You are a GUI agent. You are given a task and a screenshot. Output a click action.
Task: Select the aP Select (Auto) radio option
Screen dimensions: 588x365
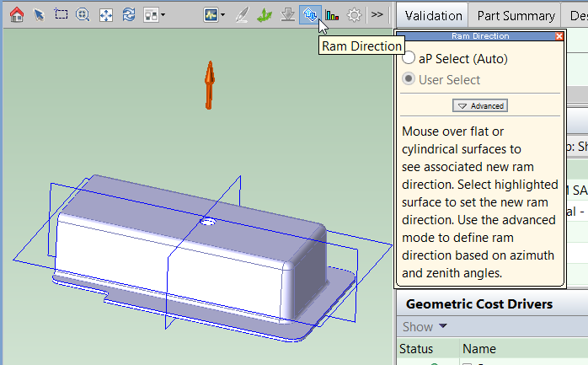[x=409, y=59]
